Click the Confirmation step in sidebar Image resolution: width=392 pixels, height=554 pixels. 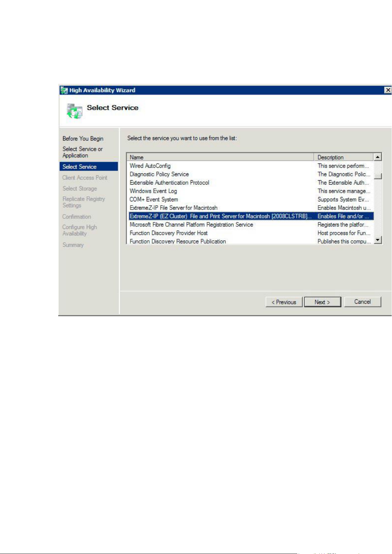point(77,217)
